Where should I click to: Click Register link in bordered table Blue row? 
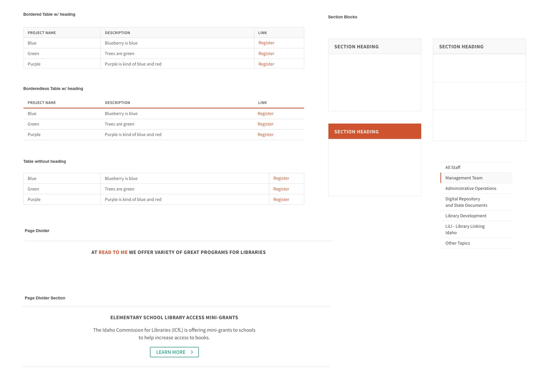(x=266, y=43)
